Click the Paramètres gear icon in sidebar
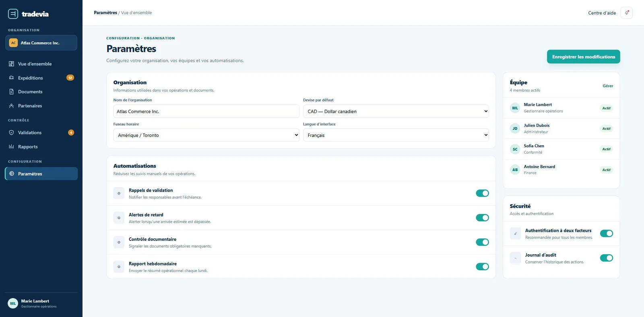The height and width of the screenshot is (317, 644). [11, 174]
